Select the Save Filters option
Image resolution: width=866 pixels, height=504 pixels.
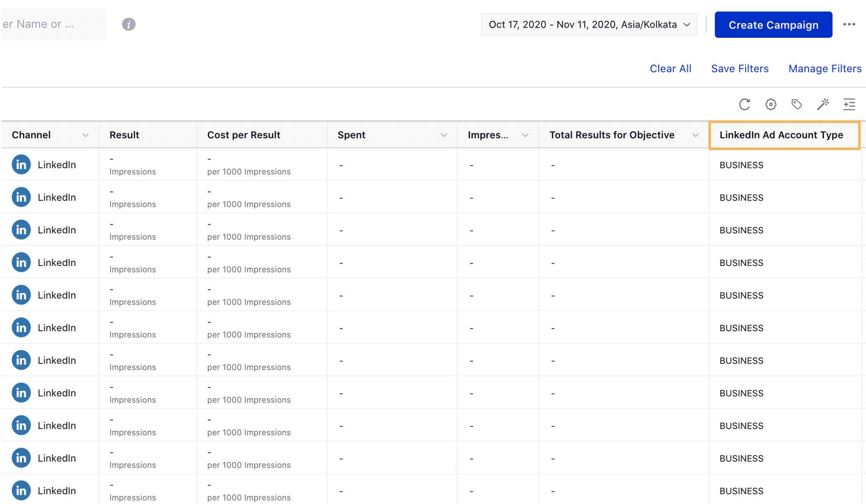tap(740, 68)
